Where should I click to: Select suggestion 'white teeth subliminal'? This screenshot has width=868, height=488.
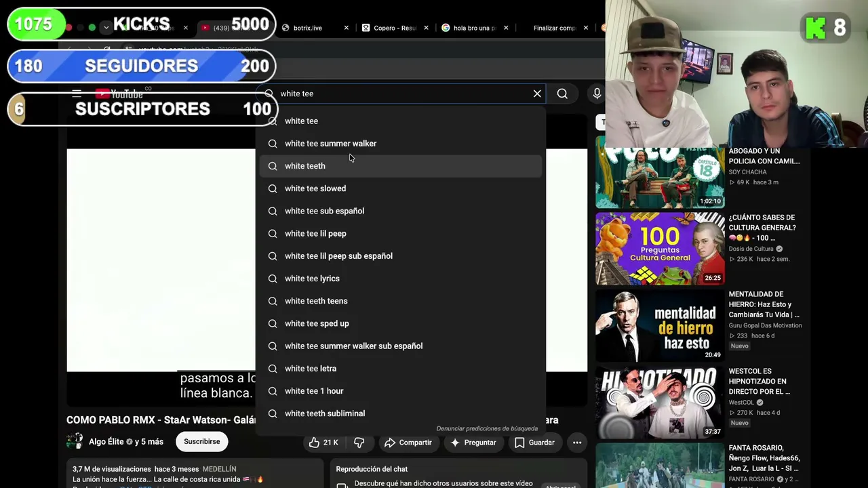point(401,413)
